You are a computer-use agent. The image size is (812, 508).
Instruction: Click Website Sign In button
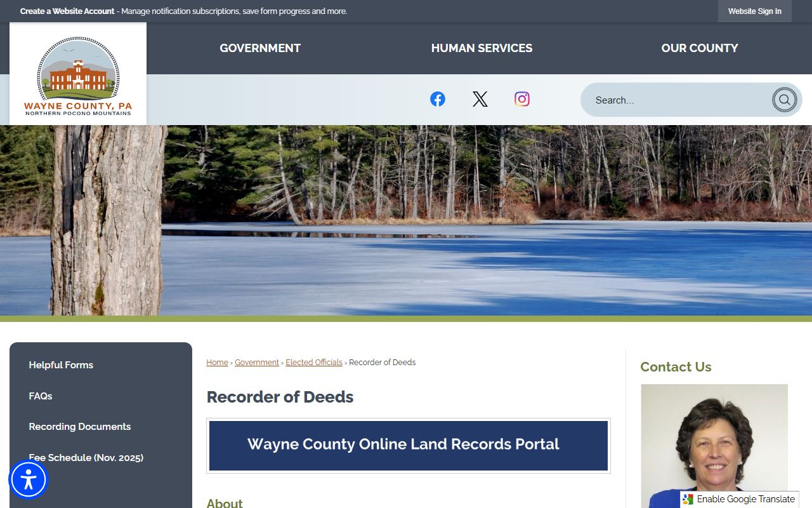coord(755,11)
